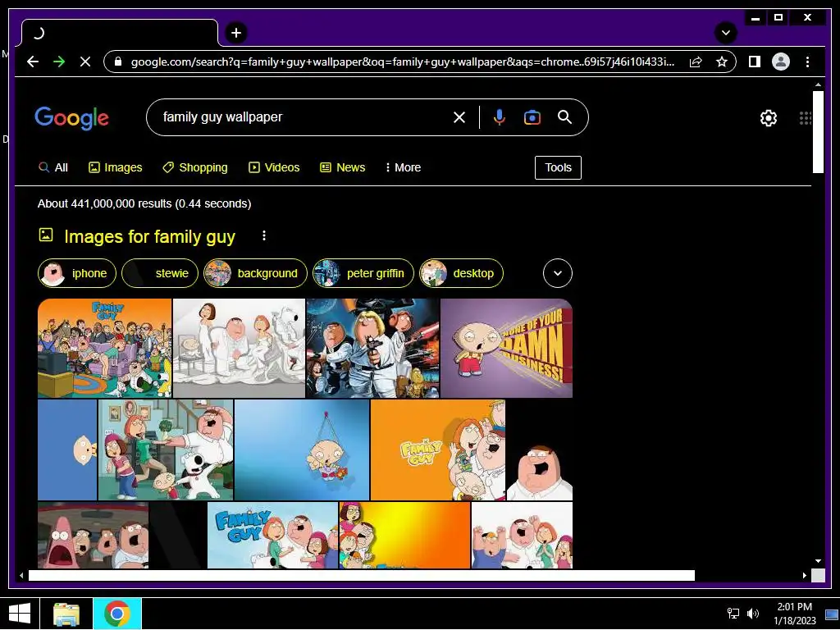Image resolution: width=840 pixels, height=630 pixels.
Task: Switch to the Videos tab
Action: [x=274, y=167]
